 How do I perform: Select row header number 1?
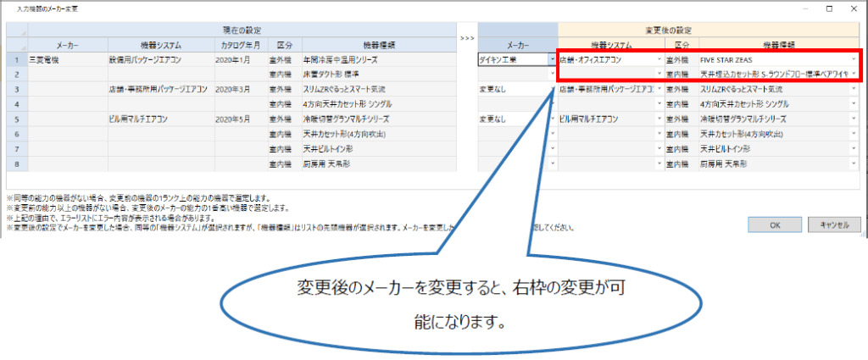(16, 60)
